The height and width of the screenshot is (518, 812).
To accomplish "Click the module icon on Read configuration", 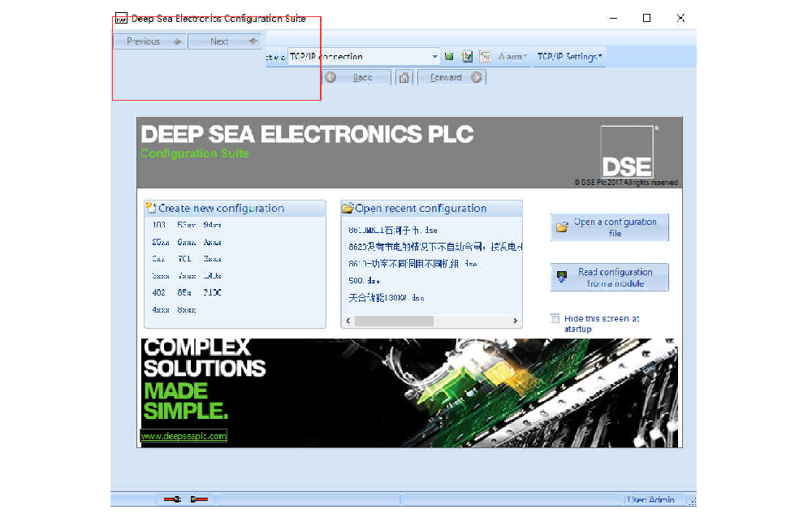I will pyautogui.click(x=562, y=277).
